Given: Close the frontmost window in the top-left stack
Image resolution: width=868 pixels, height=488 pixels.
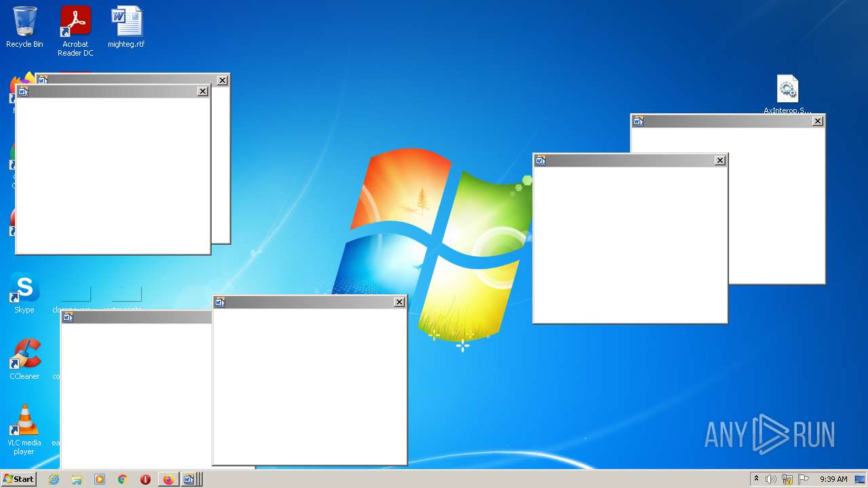Looking at the screenshot, I should pyautogui.click(x=203, y=91).
